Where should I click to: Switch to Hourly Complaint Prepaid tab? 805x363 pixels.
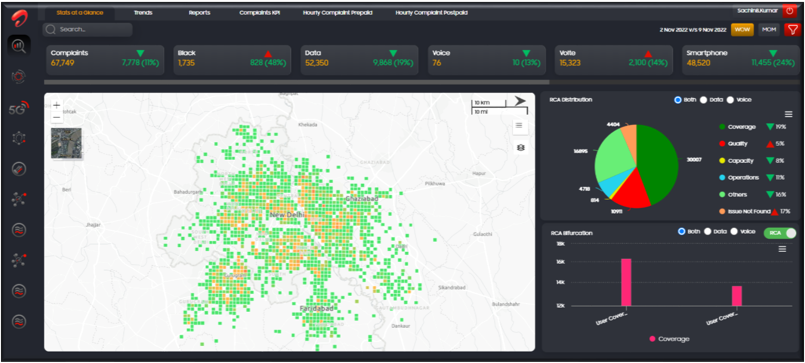click(337, 12)
